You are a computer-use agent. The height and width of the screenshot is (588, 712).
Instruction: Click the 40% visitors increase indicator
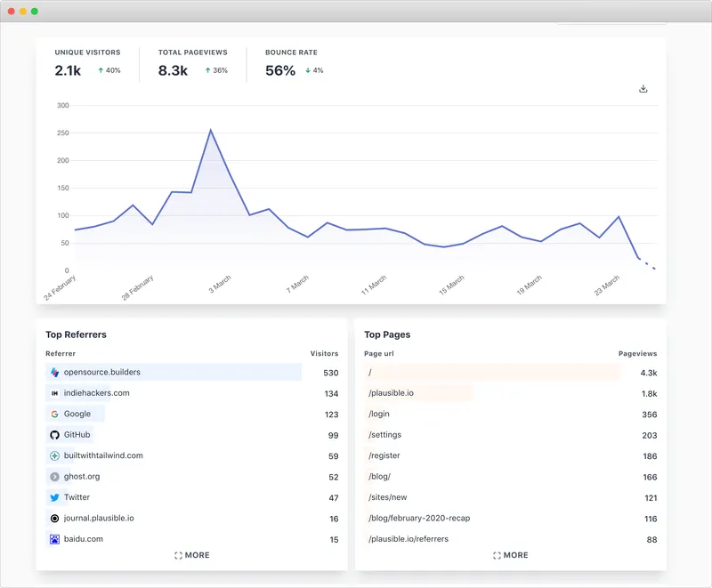pyautogui.click(x=109, y=70)
